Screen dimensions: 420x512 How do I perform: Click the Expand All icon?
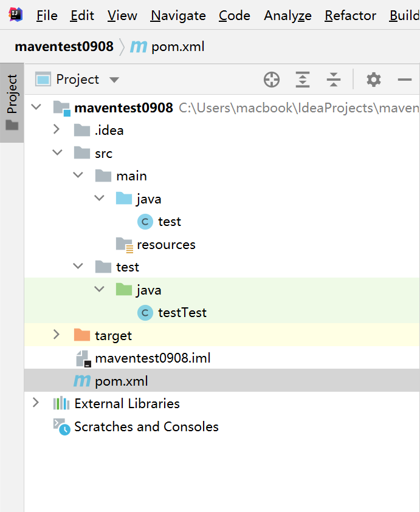(303, 80)
